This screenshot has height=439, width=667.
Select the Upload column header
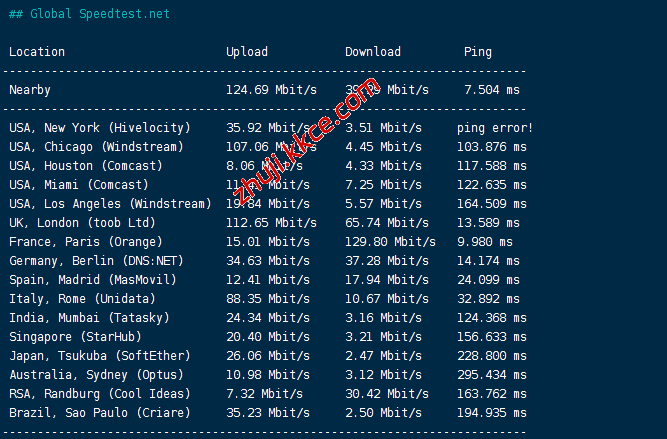click(246, 52)
